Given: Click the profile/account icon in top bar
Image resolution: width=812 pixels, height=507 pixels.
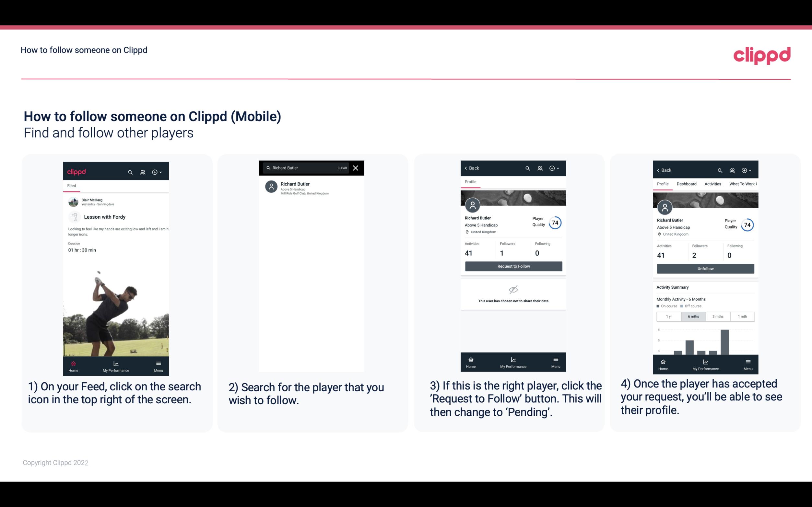Looking at the screenshot, I should click(142, 171).
